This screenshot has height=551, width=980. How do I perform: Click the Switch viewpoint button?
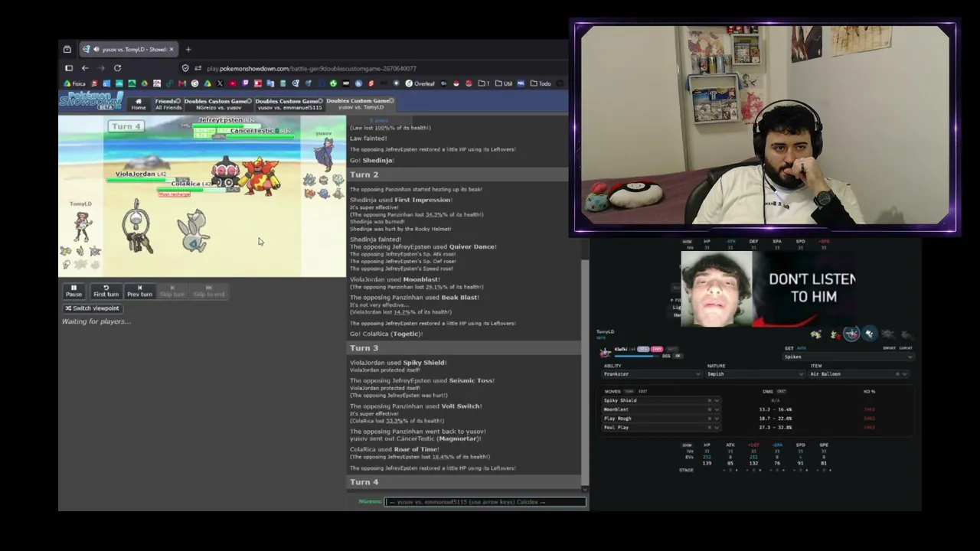coord(92,308)
